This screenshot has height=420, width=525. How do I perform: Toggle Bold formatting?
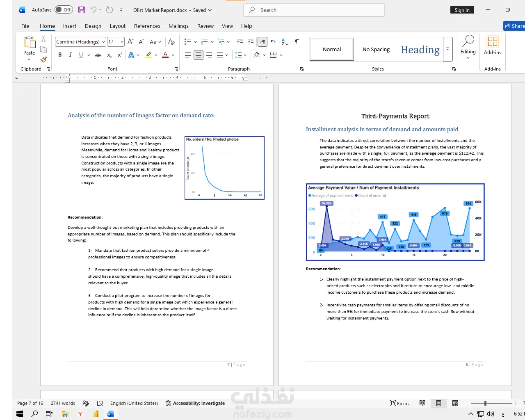tap(60, 55)
